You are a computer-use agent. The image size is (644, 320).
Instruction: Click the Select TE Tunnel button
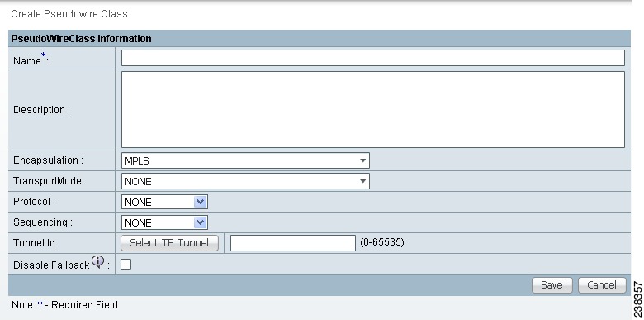169,242
